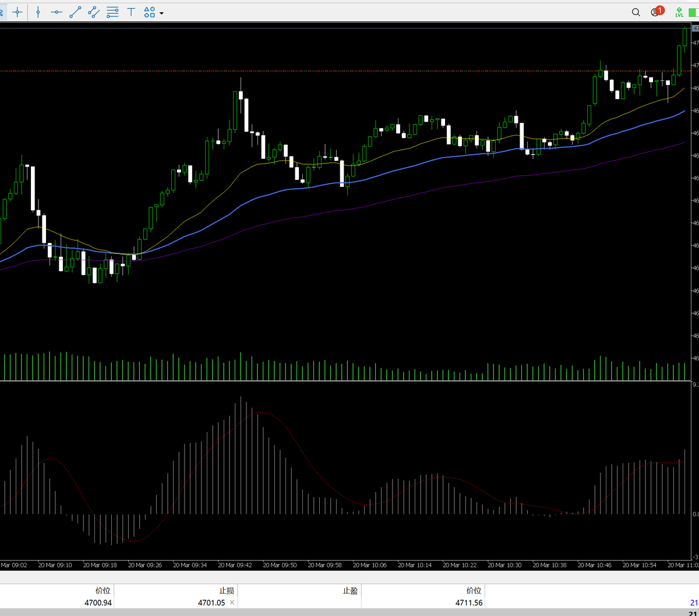Open the search magnifier
This screenshot has height=616, width=699.
click(x=636, y=12)
